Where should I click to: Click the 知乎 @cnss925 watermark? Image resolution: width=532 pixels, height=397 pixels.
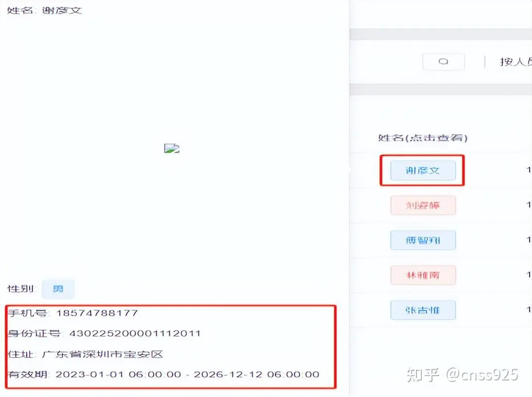[x=463, y=375]
